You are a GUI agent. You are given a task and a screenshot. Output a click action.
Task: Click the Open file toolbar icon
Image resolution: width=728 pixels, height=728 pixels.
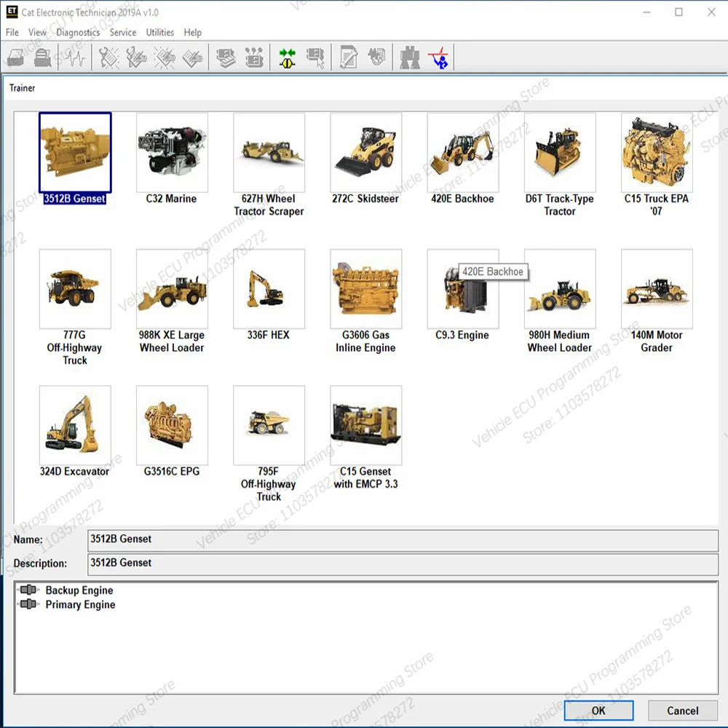[x=15, y=58]
